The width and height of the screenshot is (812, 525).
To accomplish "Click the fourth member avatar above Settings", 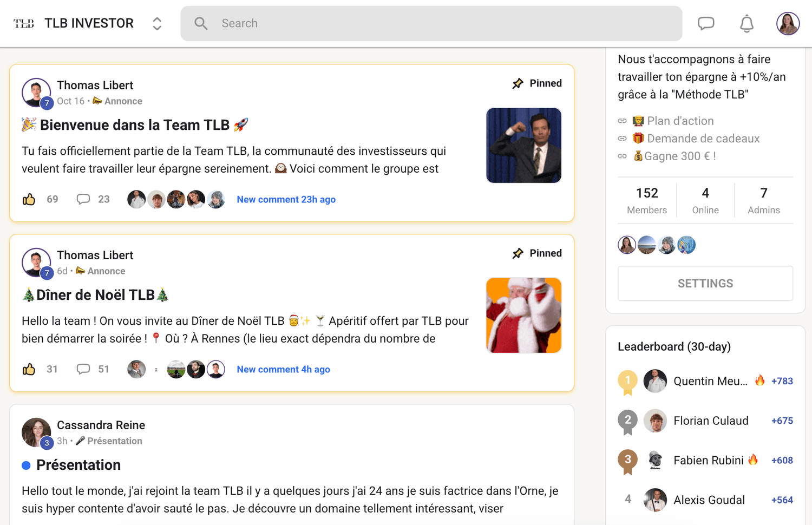I will click(x=686, y=245).
